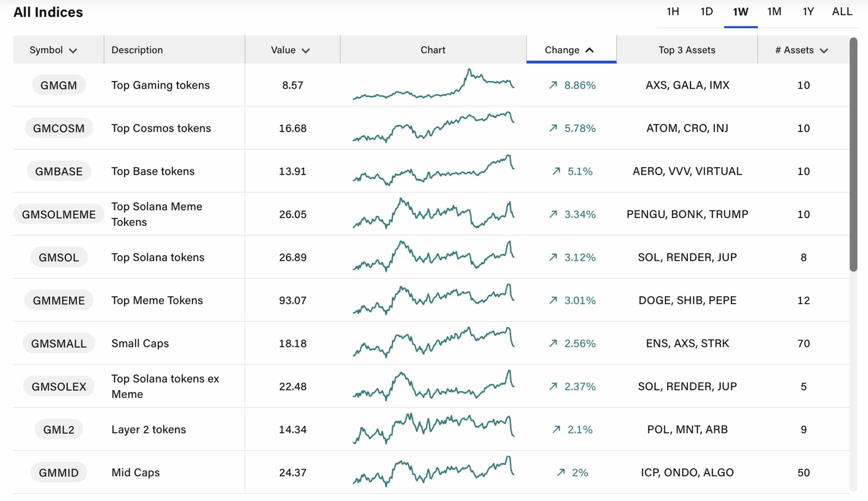Expand the GMGM index row details
Screen dimensions: 868x501
click(x=58, y=85)
